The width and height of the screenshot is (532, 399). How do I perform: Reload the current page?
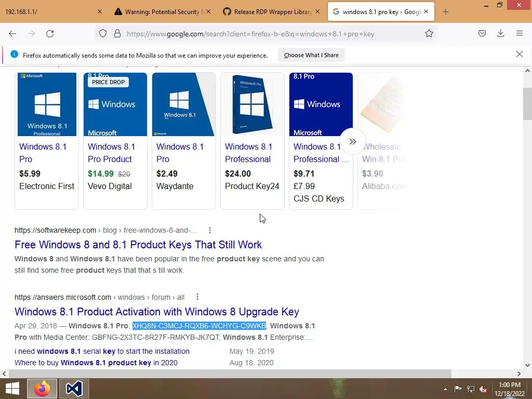point(50,34)
